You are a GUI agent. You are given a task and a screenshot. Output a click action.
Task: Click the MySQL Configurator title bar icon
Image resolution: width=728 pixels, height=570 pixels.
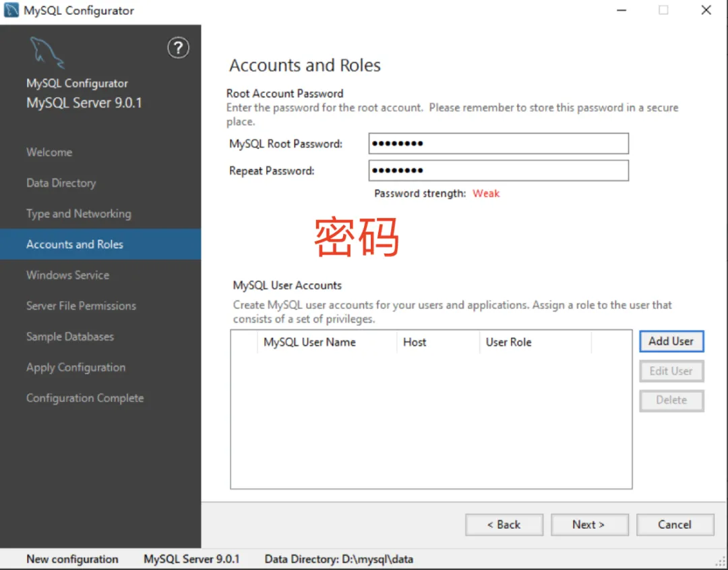tap(11, 10)
